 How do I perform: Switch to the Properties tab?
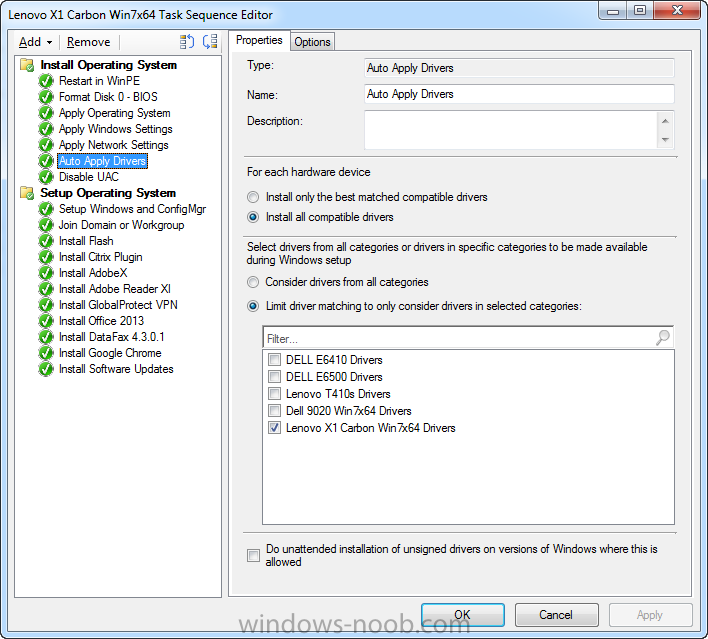[259, 40]
